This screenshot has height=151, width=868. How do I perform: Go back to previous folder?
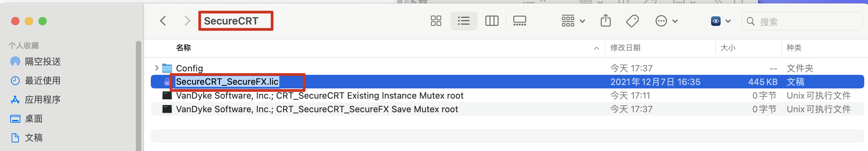pyautogui.click(x=163, y=21)
